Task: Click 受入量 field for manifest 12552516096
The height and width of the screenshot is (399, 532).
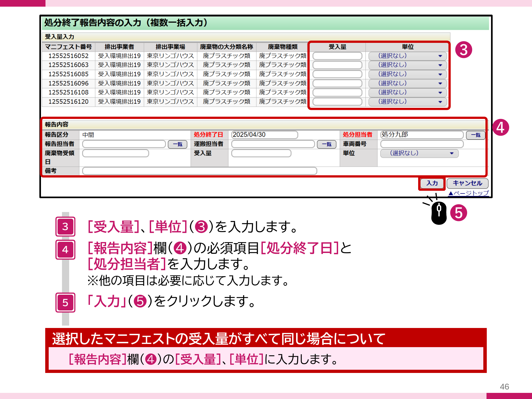Action: point(337,83)
